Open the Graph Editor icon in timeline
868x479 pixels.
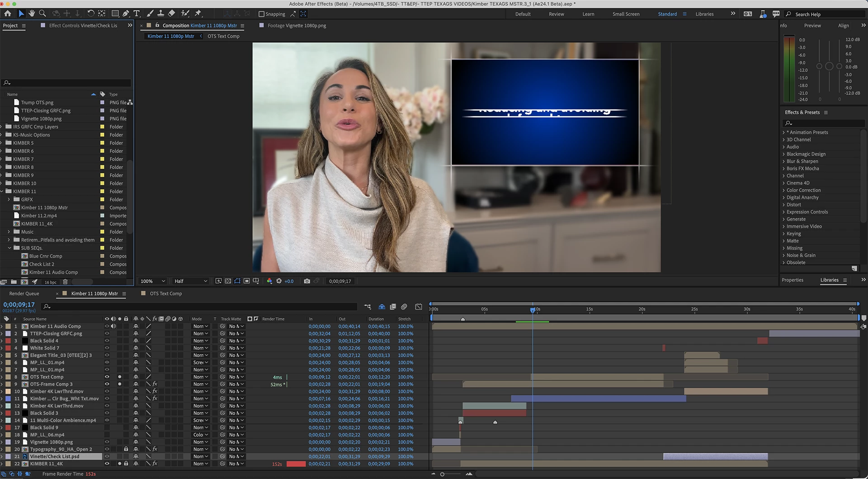click(x=419, y=307)
